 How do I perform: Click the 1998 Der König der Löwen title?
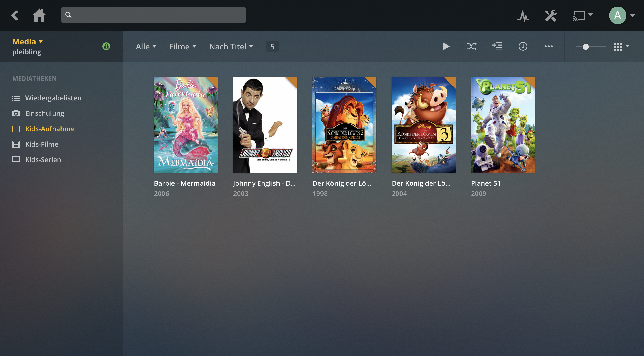pos(342,183)
